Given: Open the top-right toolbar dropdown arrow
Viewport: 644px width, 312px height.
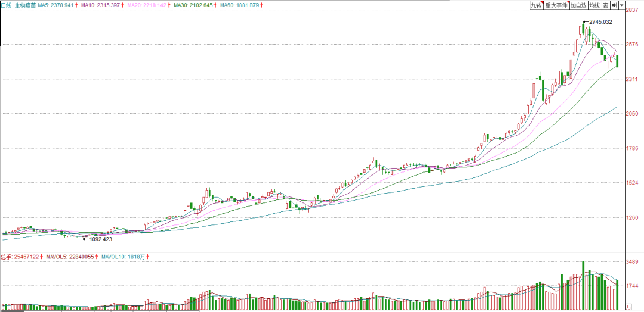Looking at the screenshot, I should click(622, 5).
